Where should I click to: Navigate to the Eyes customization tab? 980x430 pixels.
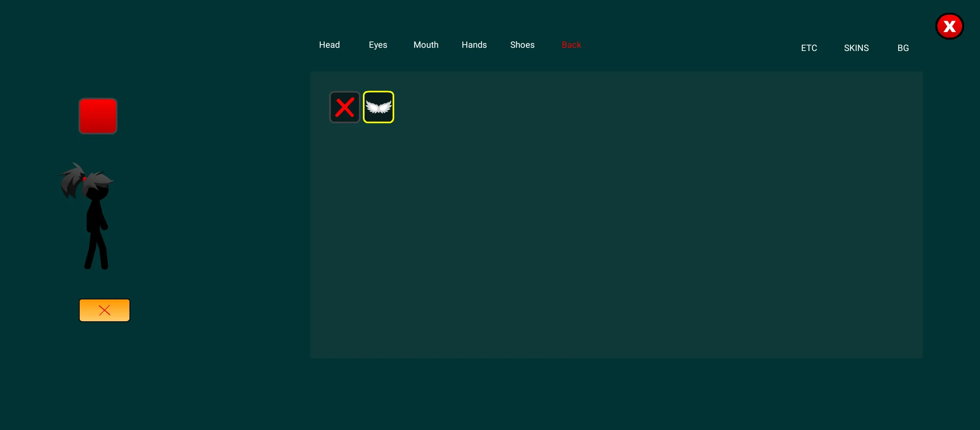(x=378, y=44)
